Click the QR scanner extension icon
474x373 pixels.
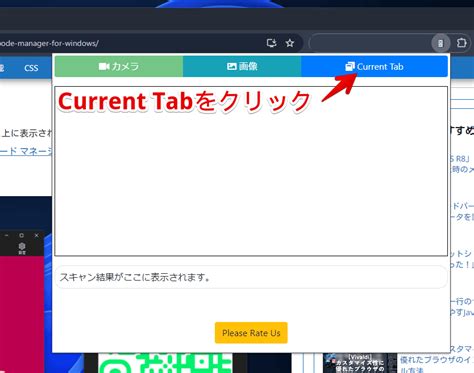point(440,43)
